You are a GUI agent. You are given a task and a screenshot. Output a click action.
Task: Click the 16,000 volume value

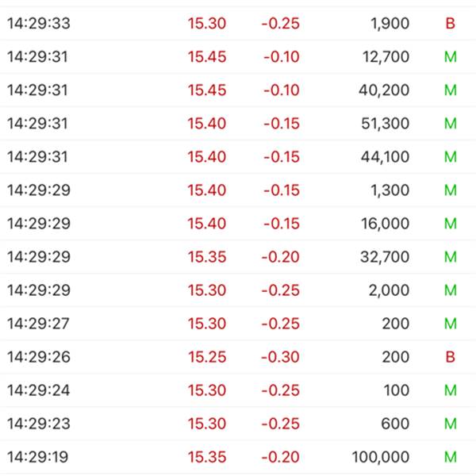385,224
